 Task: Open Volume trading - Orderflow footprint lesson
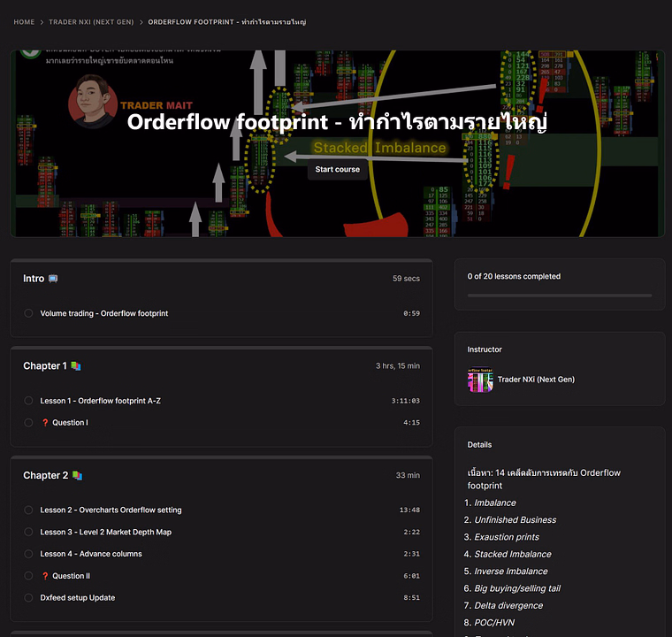(104, 313)
